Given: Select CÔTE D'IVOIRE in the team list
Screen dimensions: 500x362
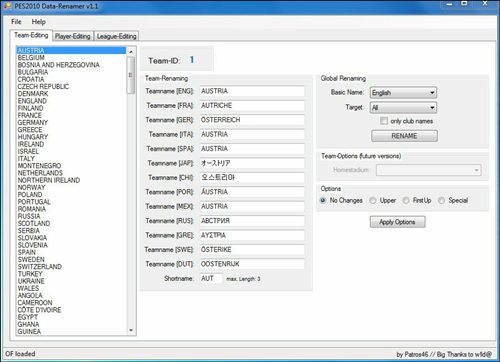Looking at the screenshot, I should click(x=71, y=310).
